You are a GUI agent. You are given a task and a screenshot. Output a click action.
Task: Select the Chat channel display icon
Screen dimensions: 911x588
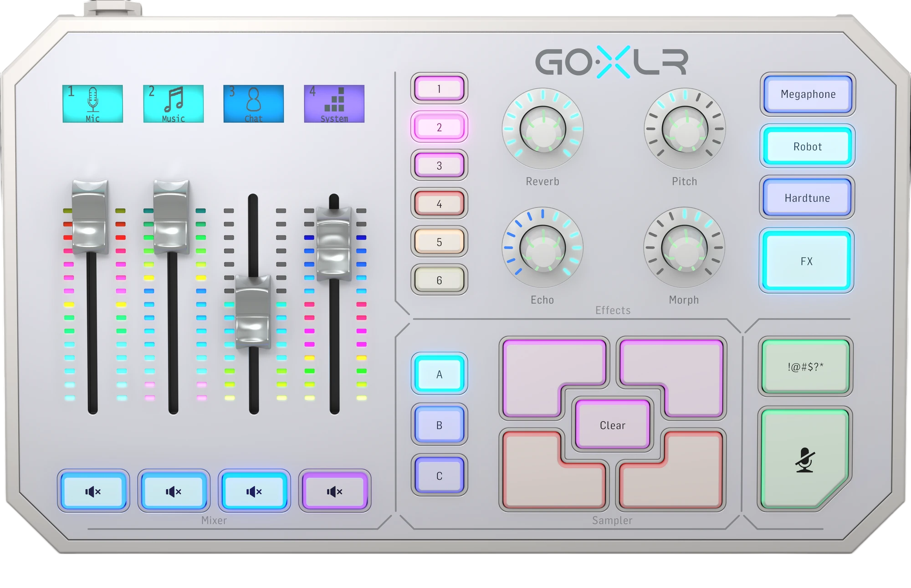(253, 103)
